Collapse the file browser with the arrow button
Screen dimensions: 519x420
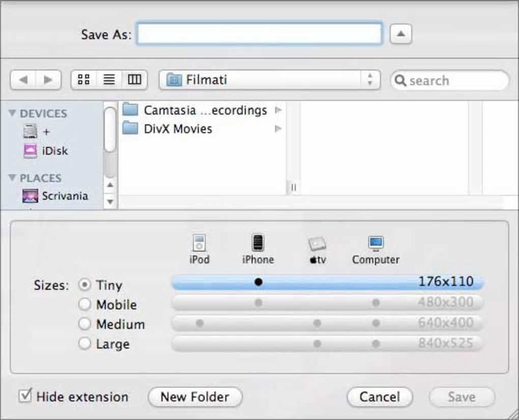(400, 34)
